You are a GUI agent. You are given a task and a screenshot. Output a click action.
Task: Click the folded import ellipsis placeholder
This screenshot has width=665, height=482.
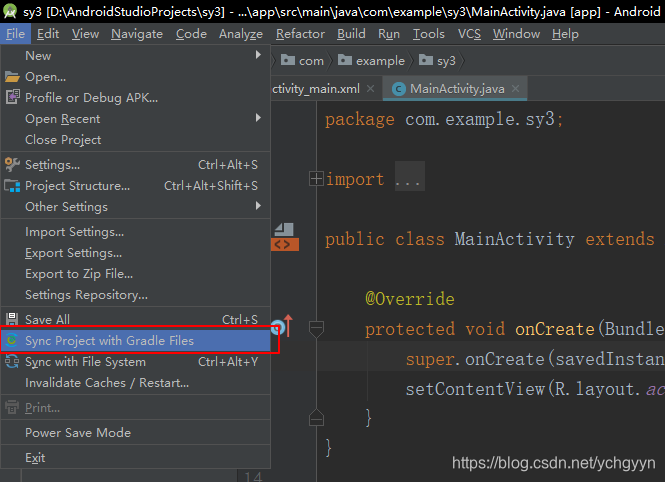(409, 176)
